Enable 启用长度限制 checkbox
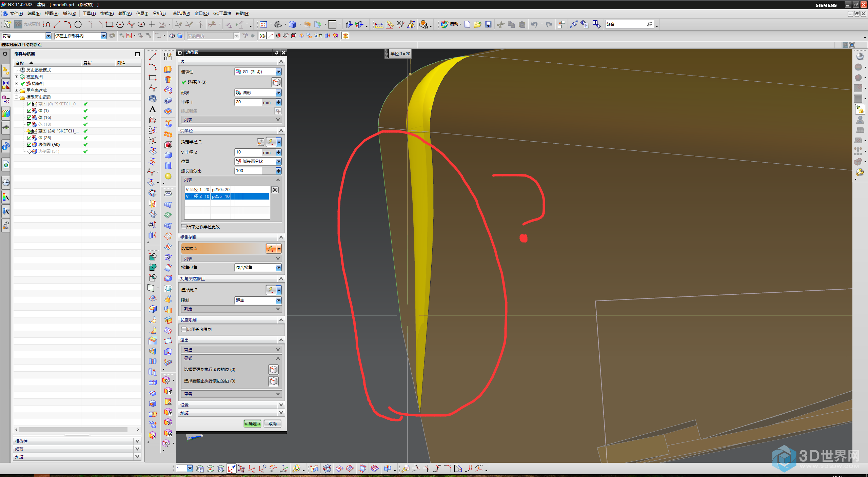This screenshot has height=477, width=868. 184,329
